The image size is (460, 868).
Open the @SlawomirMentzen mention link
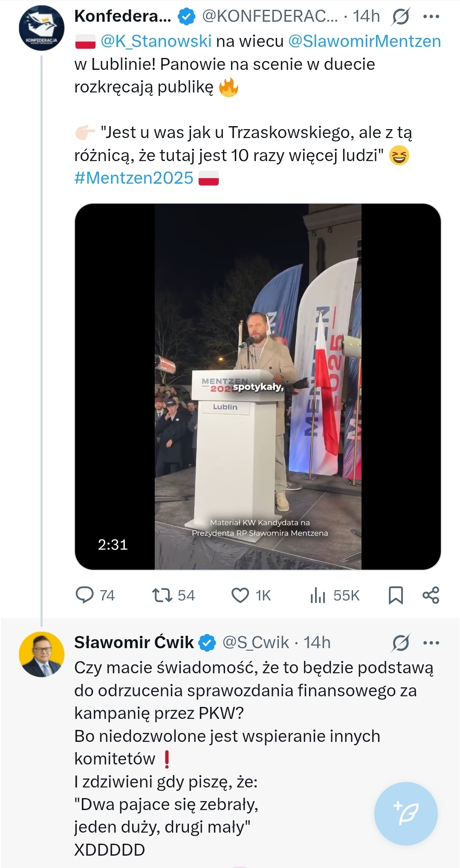pyautogui.click(x=365, y=41)
